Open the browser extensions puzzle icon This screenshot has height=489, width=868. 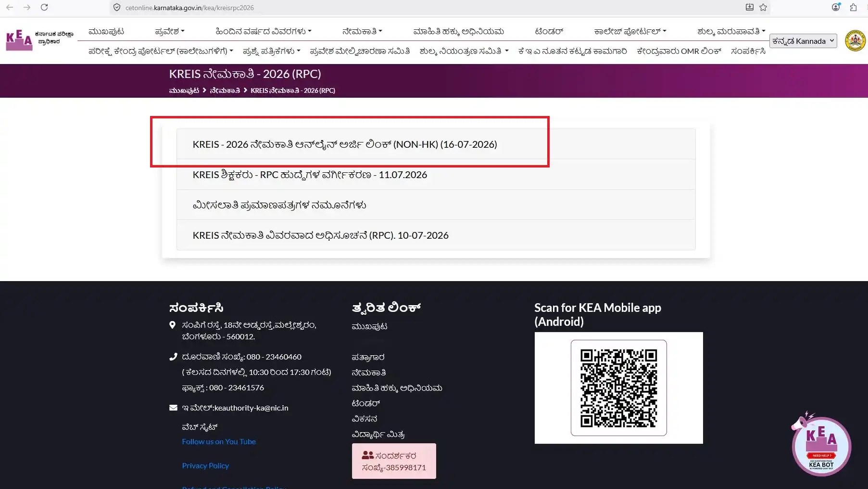853,7
